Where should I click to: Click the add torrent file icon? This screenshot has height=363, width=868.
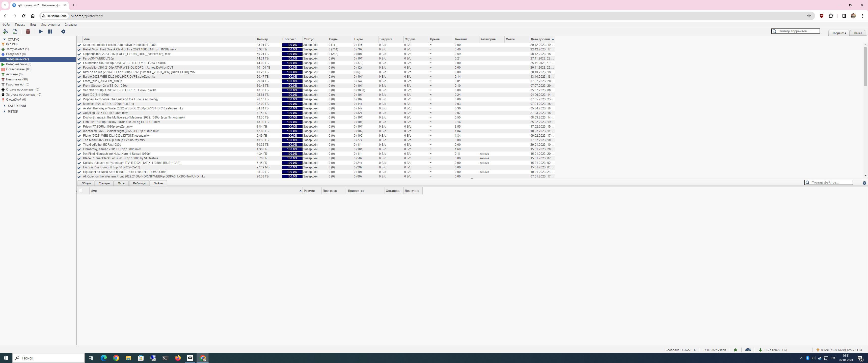pyautogui.click(x=15, y=32)
